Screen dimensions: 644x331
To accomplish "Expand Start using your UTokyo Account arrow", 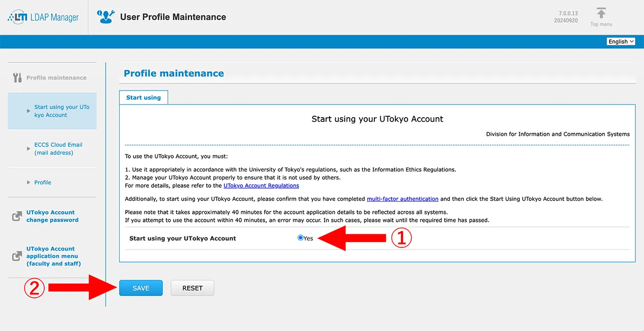I will point(29,111).
